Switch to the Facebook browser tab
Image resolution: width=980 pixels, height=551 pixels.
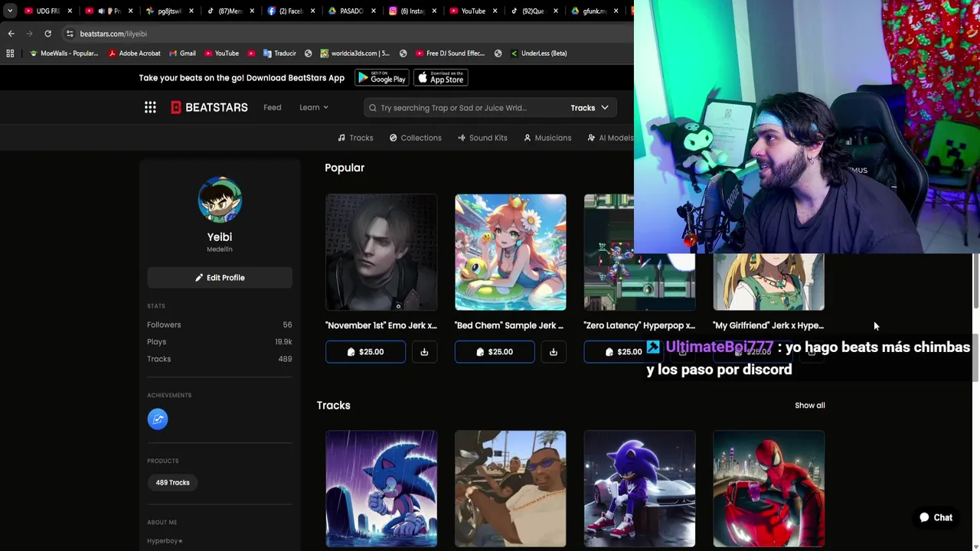click(x=290, y=11)
